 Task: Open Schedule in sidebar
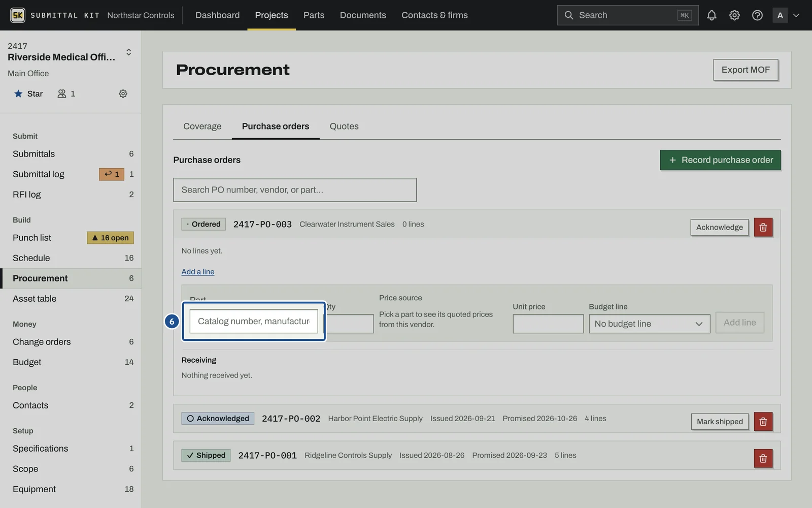click(71, 258)
